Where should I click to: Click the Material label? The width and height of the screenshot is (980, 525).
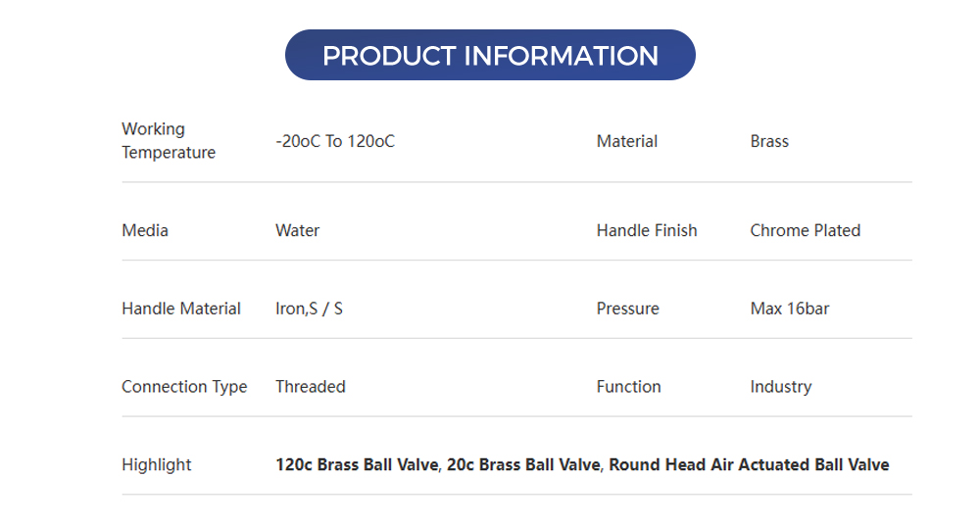point(627,141)
